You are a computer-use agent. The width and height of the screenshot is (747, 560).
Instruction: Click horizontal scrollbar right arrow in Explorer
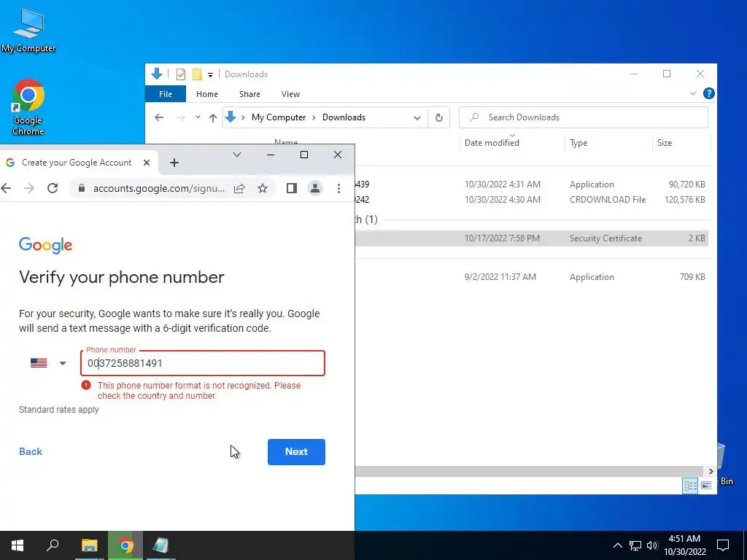[711, 472]
